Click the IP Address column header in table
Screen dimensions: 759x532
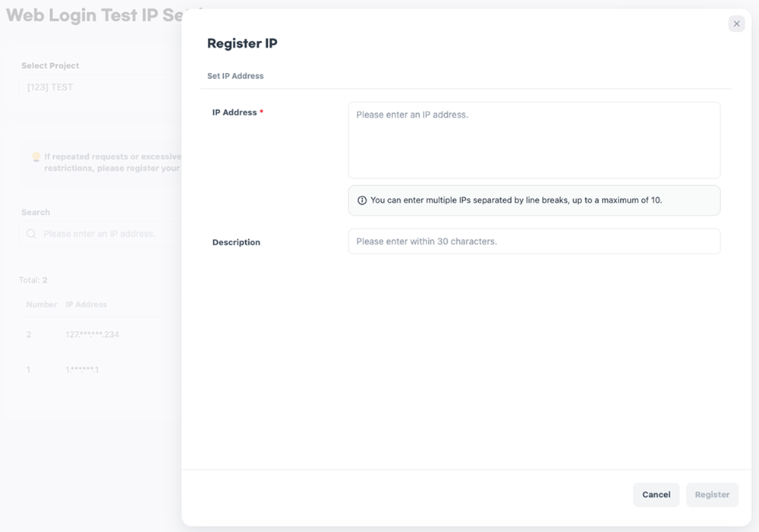(86, 304)
